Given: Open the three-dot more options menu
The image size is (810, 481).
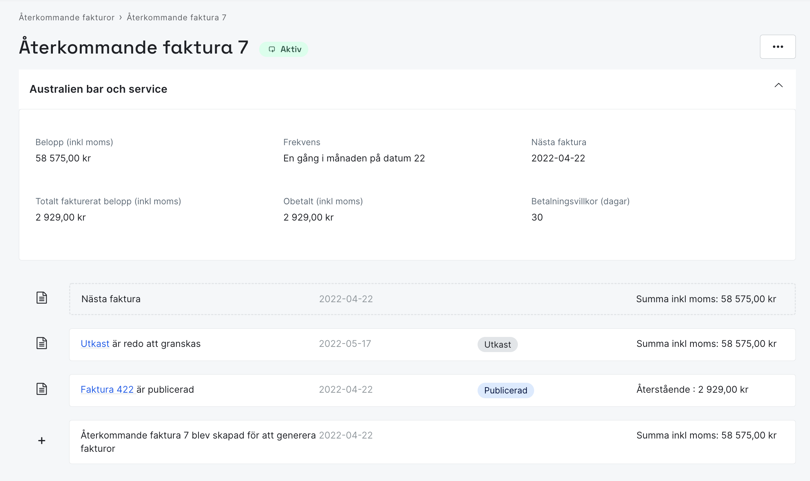Looking at the screenshot, I should point(777,47).
